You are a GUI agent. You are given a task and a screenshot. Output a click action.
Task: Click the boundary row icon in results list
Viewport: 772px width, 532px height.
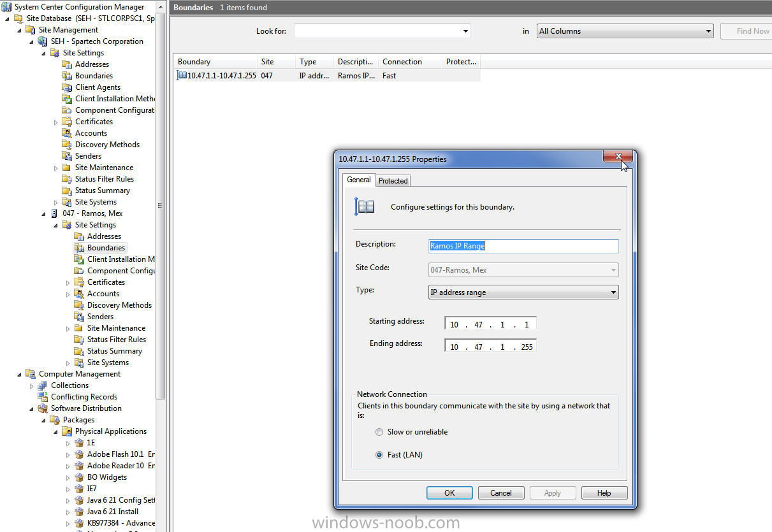(182, 75)
